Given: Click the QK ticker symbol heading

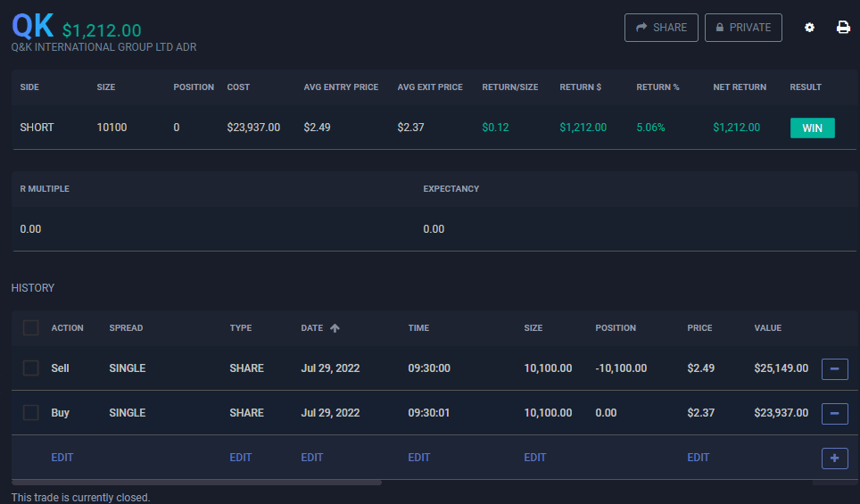Looking at the screenshot, I should (x=33, y=27).
